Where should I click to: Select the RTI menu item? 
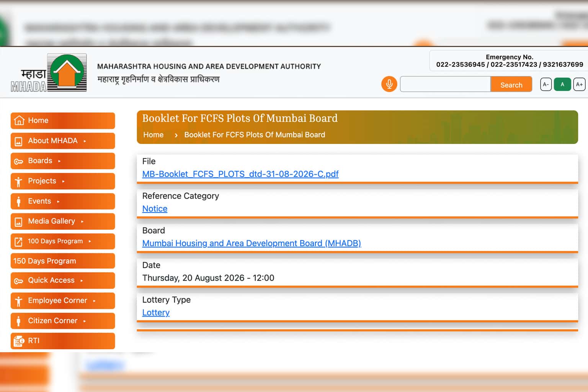click(x=63, y=341)
